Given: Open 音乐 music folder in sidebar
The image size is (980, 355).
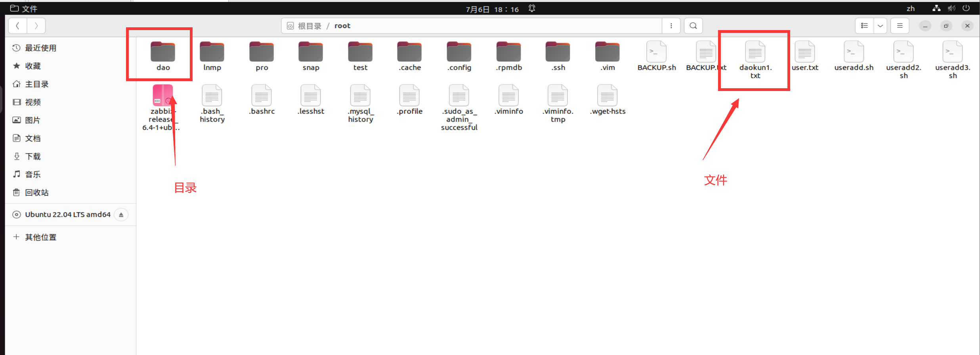Looking at the screenshot, I should tap(71, 174).
